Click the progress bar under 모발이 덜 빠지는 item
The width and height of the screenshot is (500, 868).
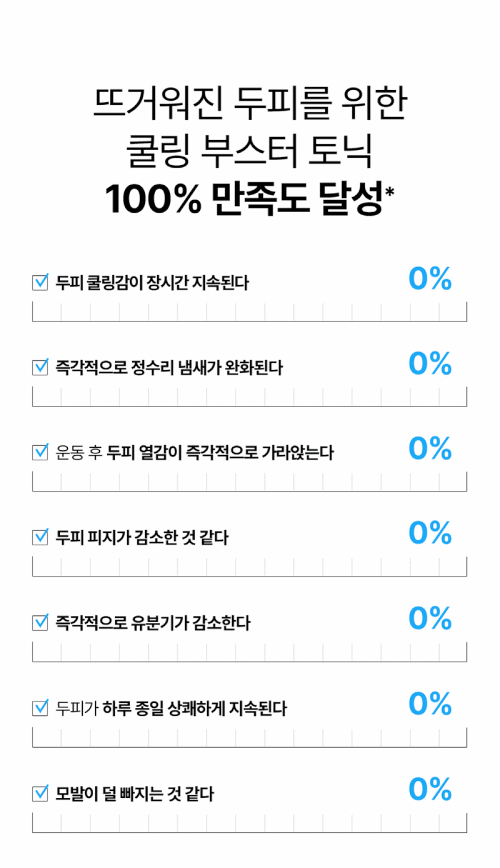pos(249,823)
